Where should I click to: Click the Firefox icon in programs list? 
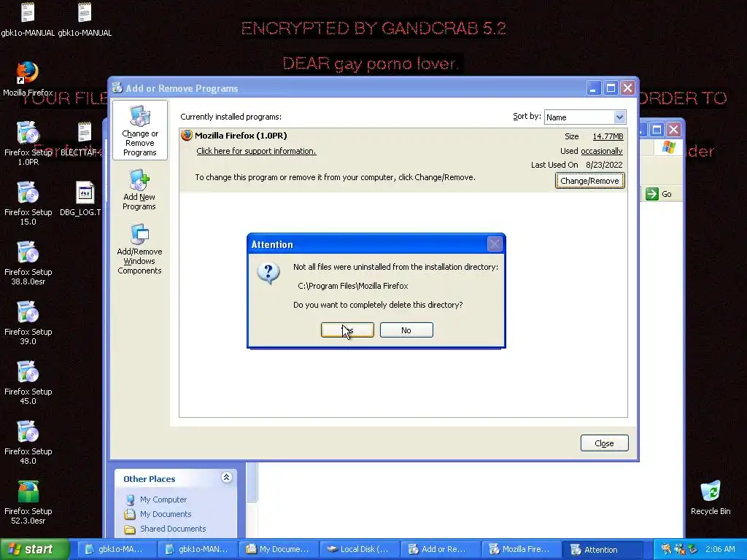pyautogui.click(x=186, y=135)
